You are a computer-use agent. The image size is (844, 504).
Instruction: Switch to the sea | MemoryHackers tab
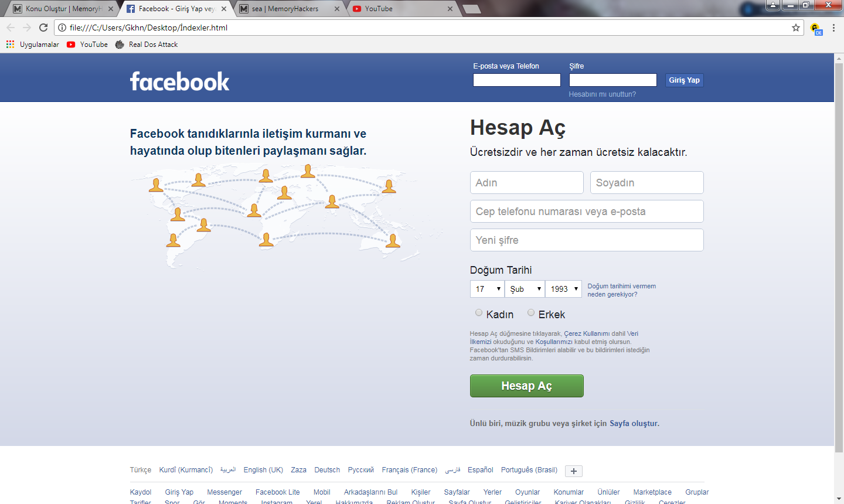(x=287, y=9)
